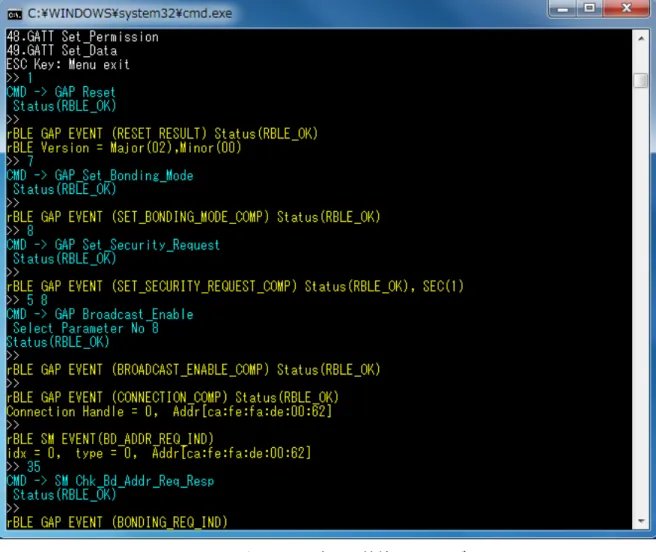Screen dimensions: 656x552
Task: Open the cmd.exe system menu icon
Action: pyautogui.click(x=14, y=15)
